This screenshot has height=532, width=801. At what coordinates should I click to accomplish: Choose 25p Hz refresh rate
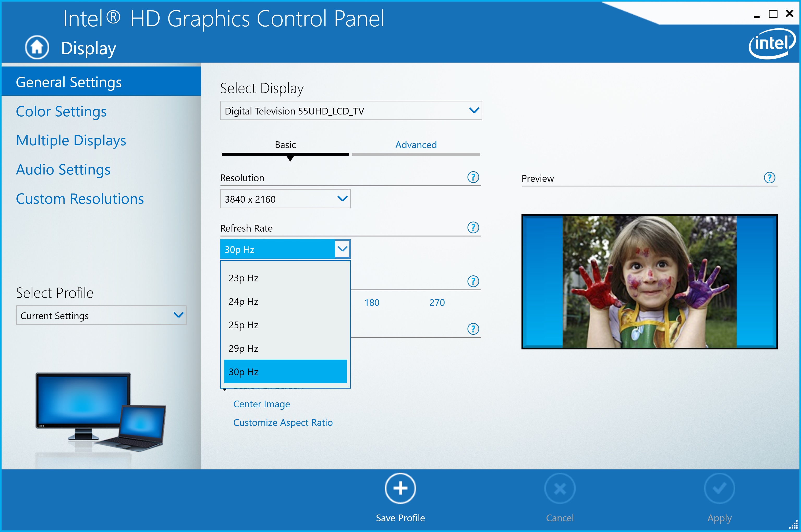(285, 325)
